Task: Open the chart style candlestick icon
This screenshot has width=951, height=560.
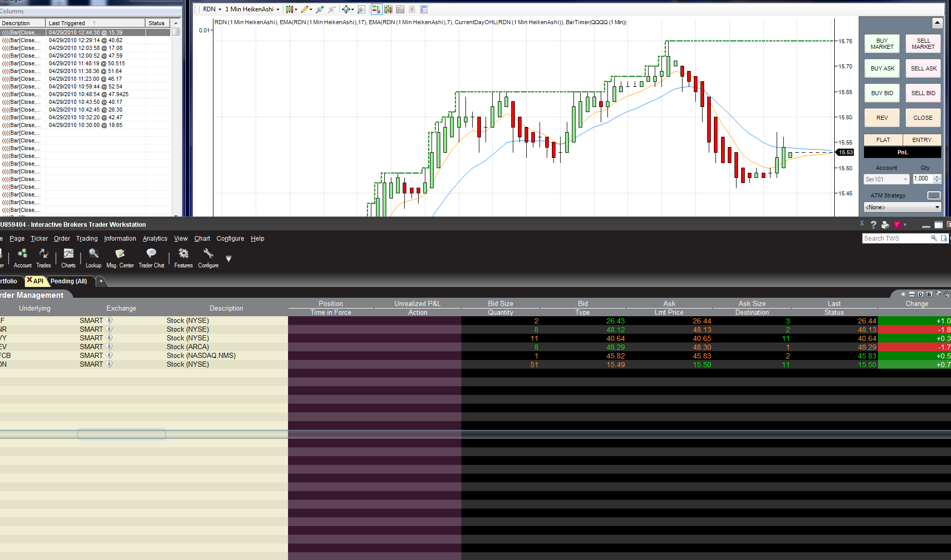Action: pyautogui.click(x=290, y=9)
